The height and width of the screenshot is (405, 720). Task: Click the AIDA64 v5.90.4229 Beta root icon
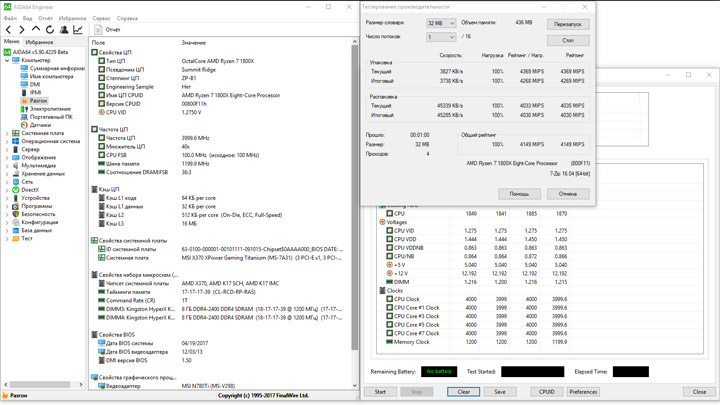coord(7,52)
